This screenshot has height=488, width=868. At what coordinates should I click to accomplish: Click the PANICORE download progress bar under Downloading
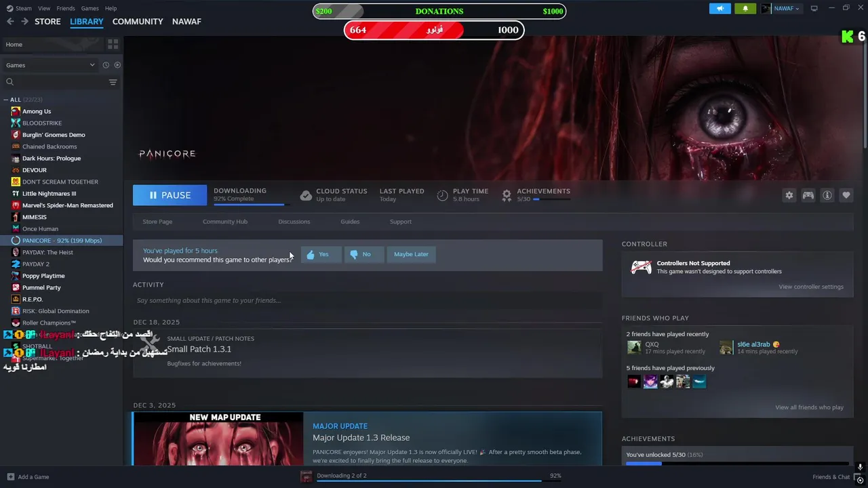252,204
